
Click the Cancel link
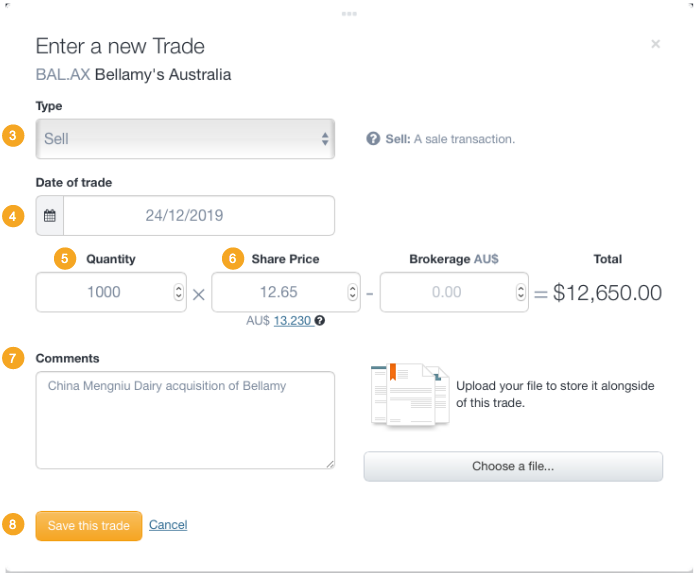tap(168, 525)
